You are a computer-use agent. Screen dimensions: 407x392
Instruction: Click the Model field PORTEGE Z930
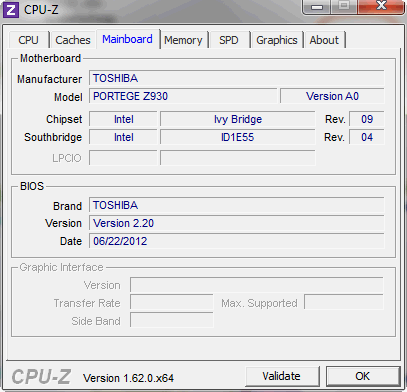(183, 96)
